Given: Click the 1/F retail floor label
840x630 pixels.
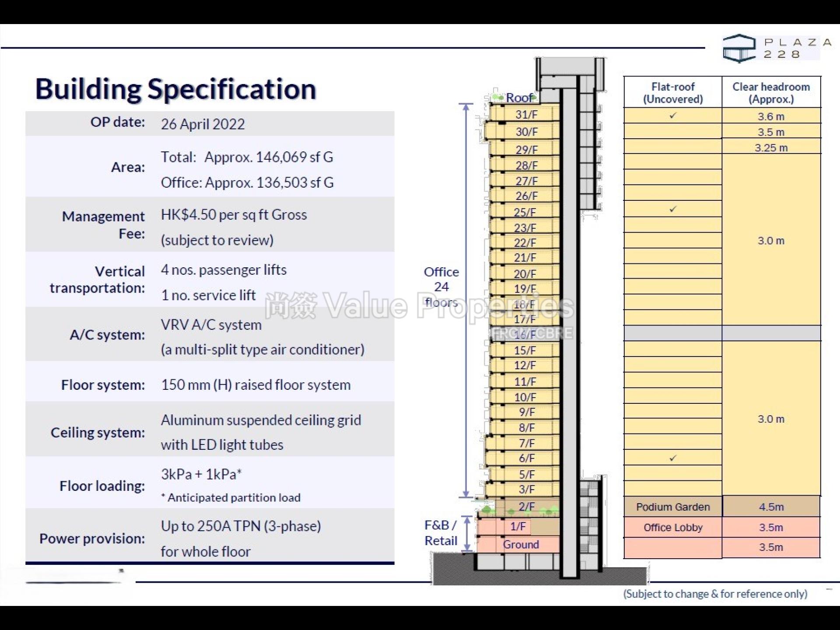Looking at the screenshot, I should [x=518, y=526].
